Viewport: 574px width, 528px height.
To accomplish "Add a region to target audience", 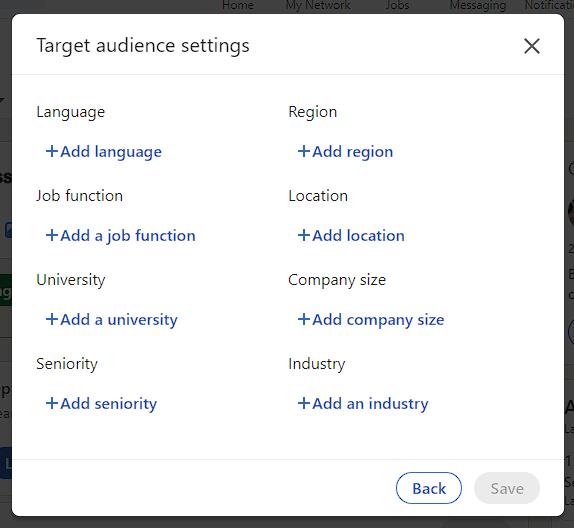I will click(345, 152).
